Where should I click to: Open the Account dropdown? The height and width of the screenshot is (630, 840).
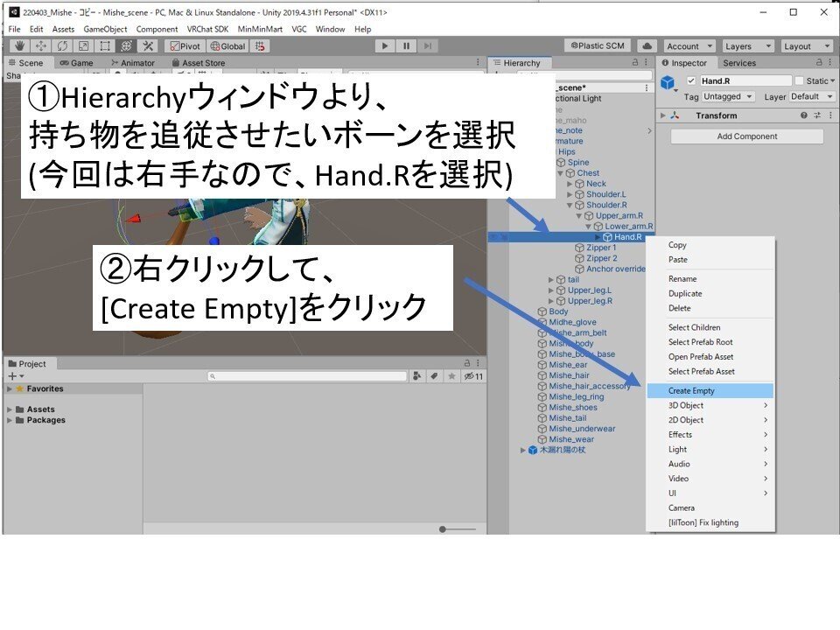[689, 46]
